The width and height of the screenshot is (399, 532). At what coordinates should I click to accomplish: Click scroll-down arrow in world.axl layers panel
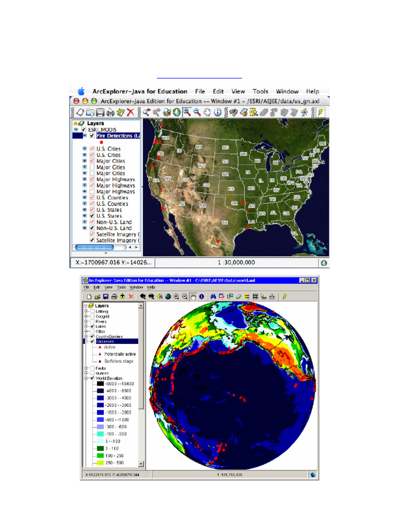pos(141,464)
